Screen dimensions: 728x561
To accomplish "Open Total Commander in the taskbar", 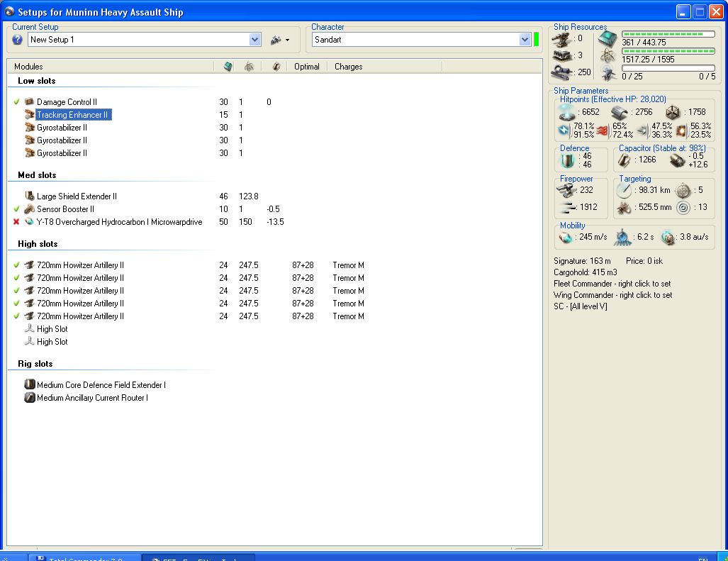I will click(x=85, y=557).
